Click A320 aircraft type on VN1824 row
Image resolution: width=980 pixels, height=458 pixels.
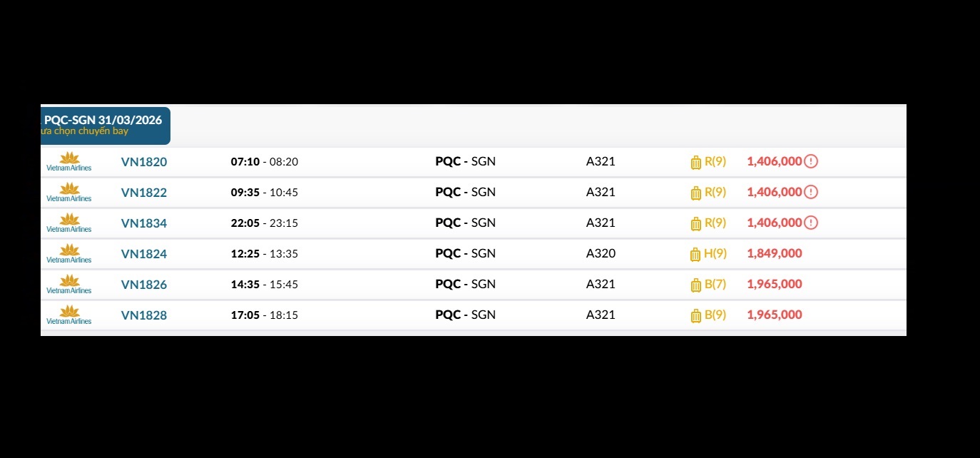click(601, 253)
